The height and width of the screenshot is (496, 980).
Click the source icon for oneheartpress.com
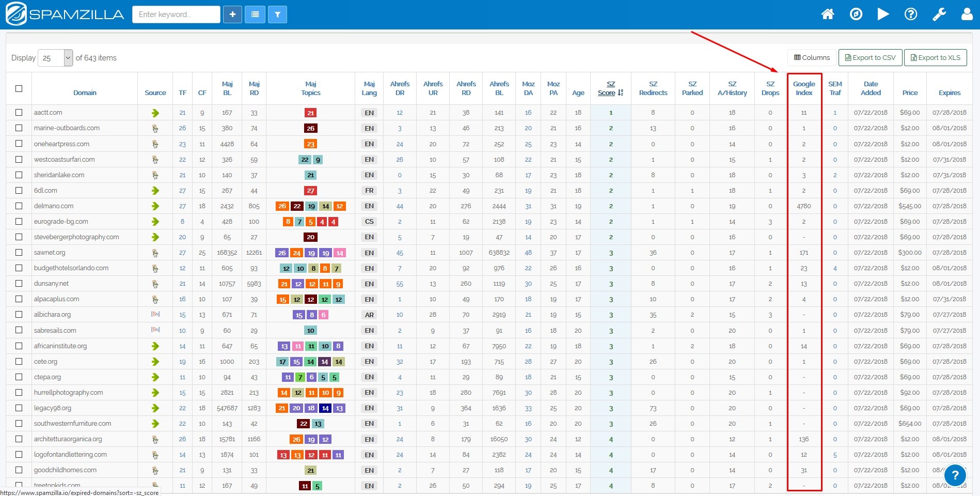(x=155, y=144)
